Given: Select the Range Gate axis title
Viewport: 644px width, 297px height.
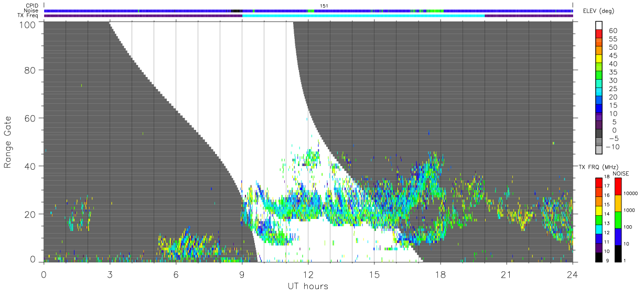Looking at the screenshot, I should tap(8, 141).
